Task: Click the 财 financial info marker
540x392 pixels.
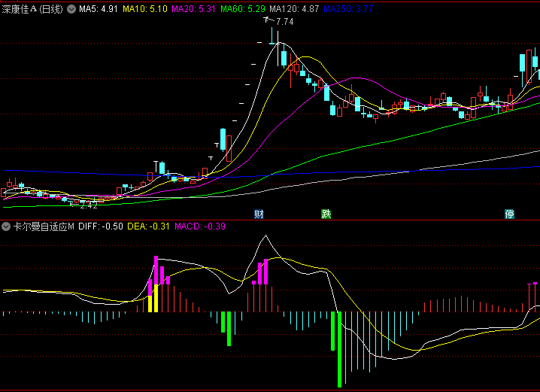Action: click(259, 214)
